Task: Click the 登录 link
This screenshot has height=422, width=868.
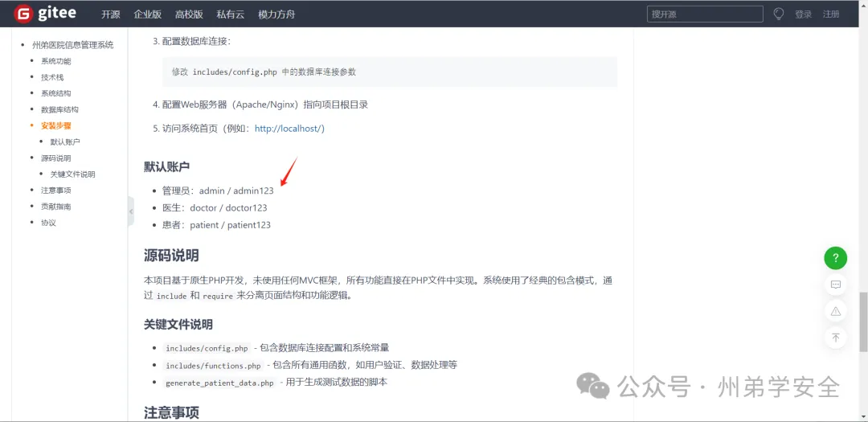Action: [803, 14]
